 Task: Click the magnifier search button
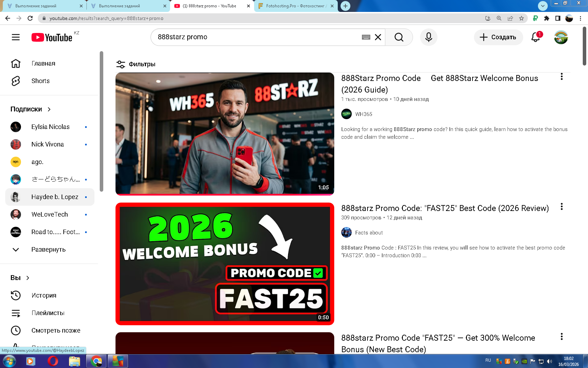point(399,37)
